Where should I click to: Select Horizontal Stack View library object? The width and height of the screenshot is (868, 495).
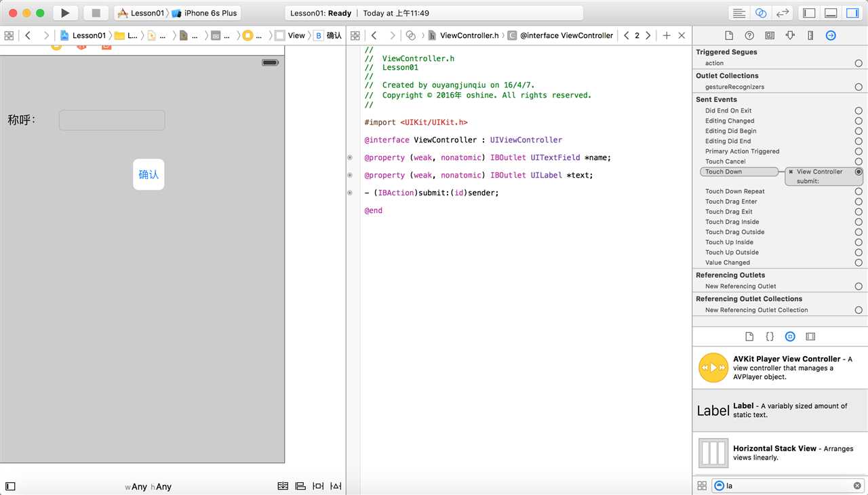(780, 453)
